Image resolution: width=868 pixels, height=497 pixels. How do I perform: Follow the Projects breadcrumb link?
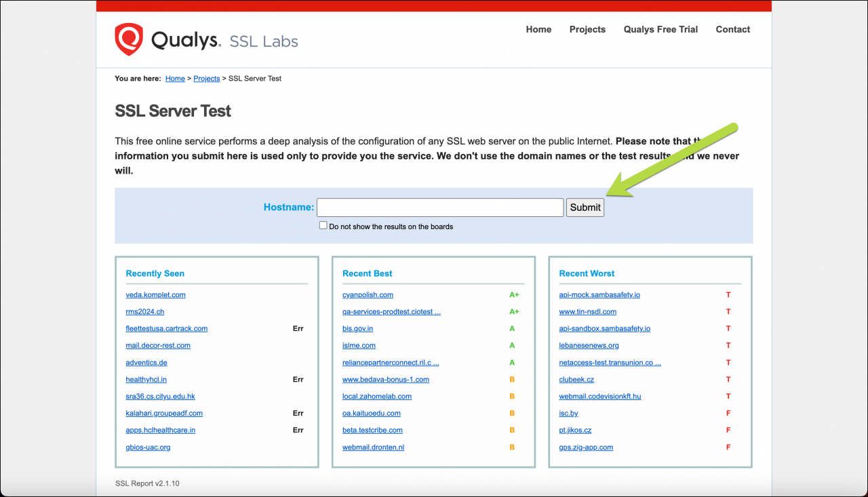click(x=207, y=79)
